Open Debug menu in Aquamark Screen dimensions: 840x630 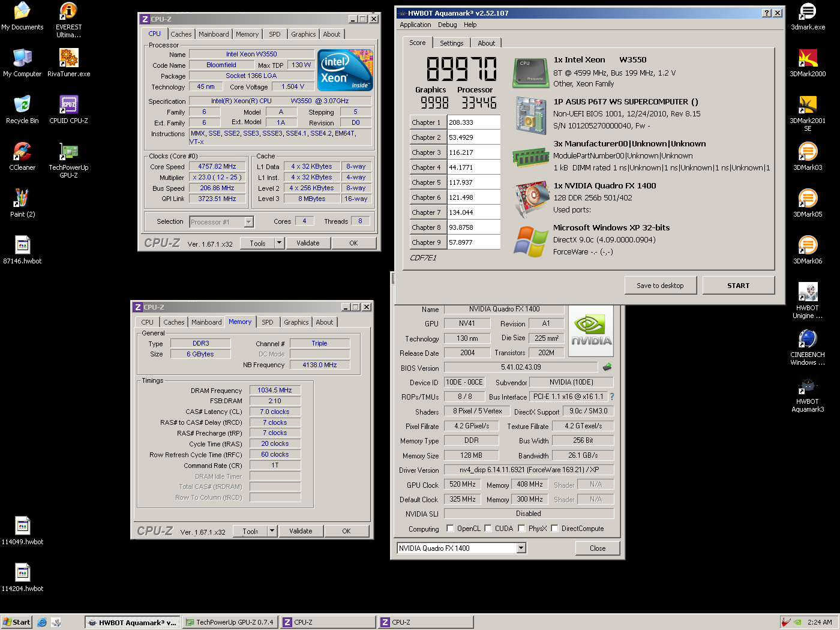(x=447, y=25)
